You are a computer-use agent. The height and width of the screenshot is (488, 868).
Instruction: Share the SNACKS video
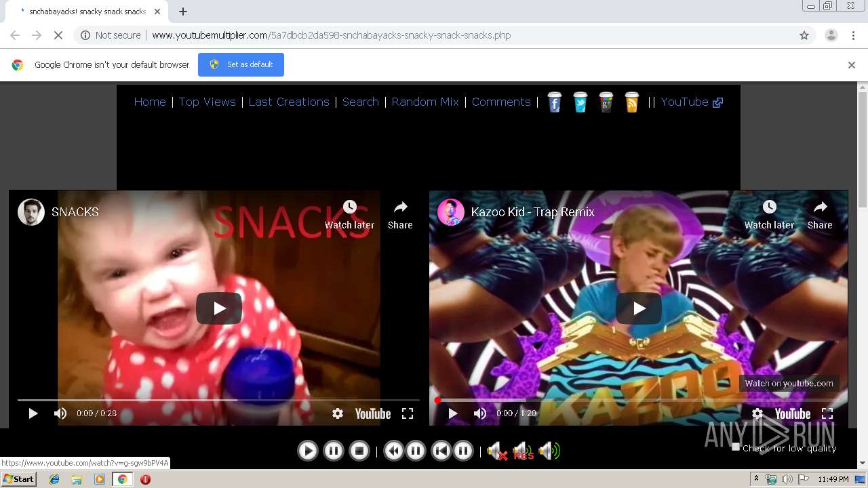click(x=400, y=215)
